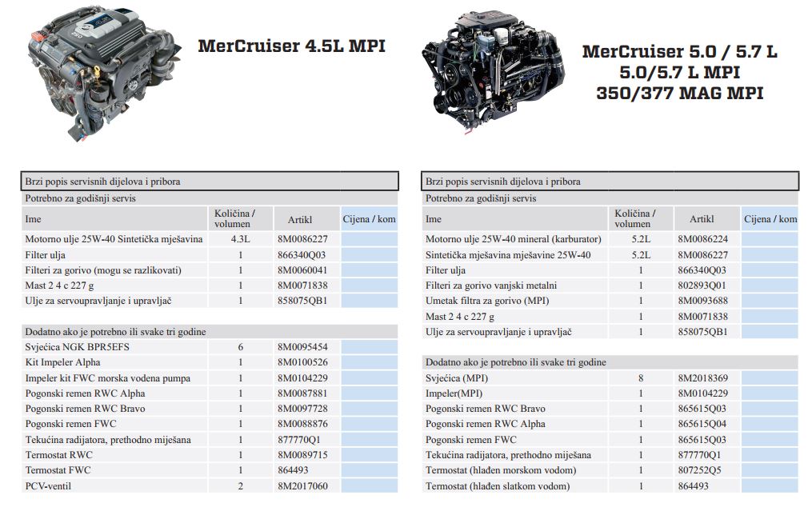Click article number '807252Q5'

coord(700,470)
